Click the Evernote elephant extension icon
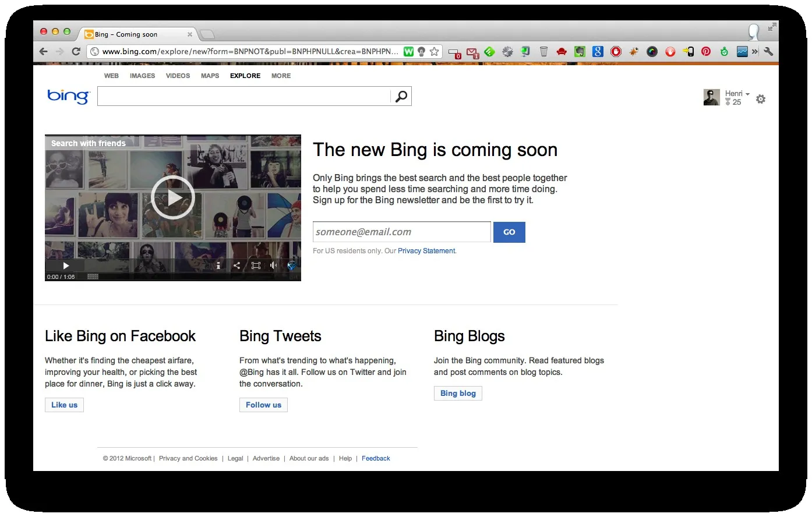 pyautogui.click(x=579, y=52)
